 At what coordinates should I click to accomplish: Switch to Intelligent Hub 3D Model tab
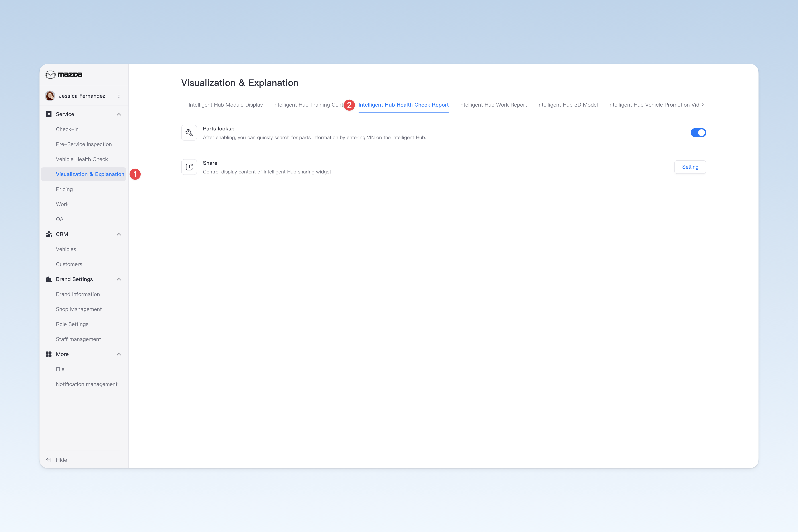pos(568,105)
